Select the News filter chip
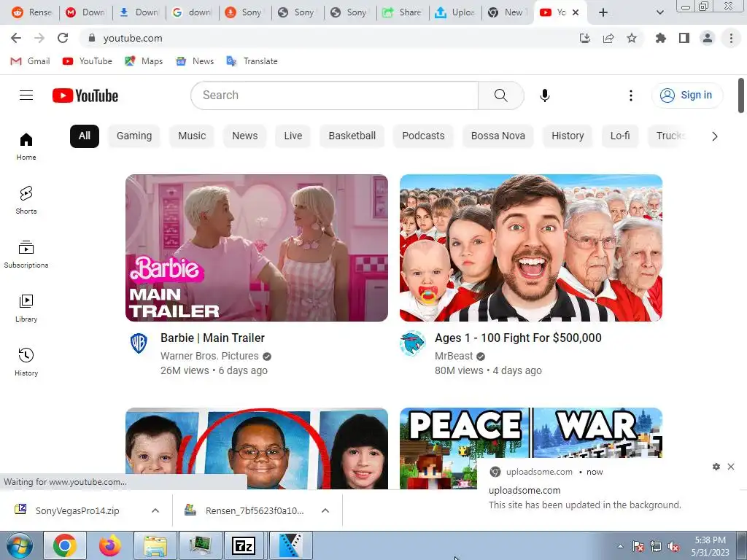Viewport: 747px width, 560px height. click(x=245, y=136)
